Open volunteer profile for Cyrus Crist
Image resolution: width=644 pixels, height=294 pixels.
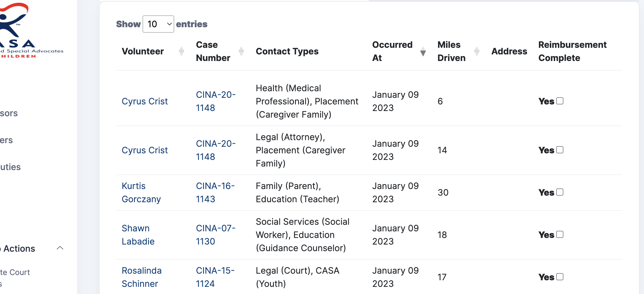145,101
